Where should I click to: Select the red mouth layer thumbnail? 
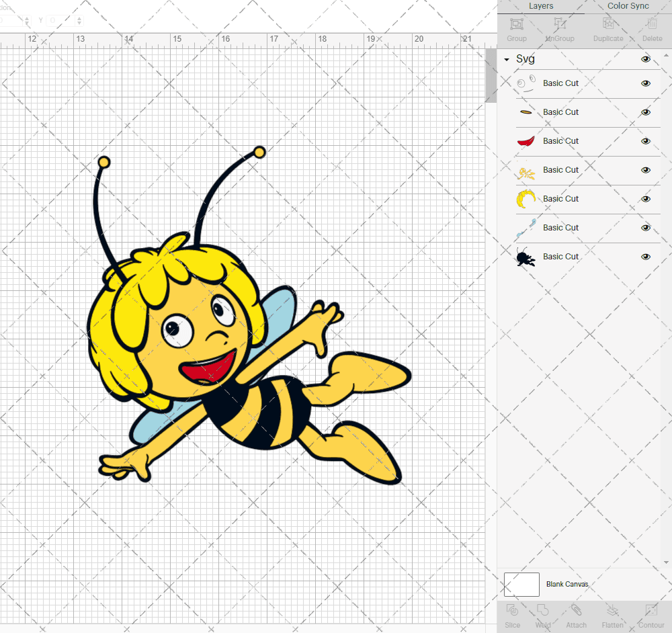pos(526,141)
